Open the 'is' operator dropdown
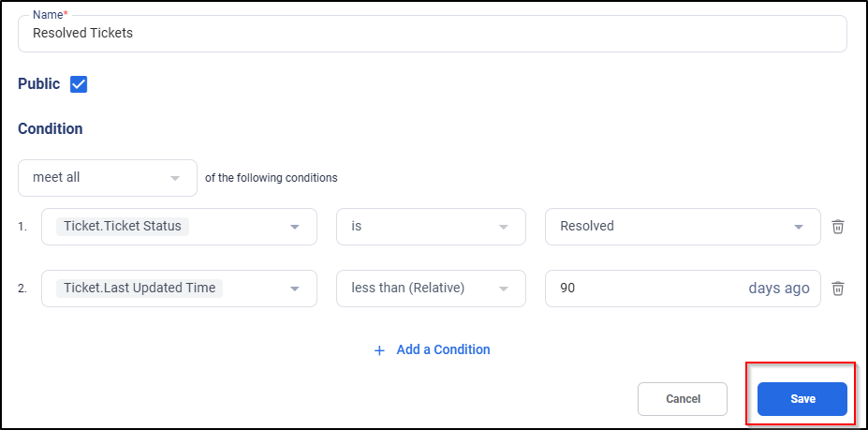Image resolution: width=868 pixels, height=430 pixels. (431, 227)
